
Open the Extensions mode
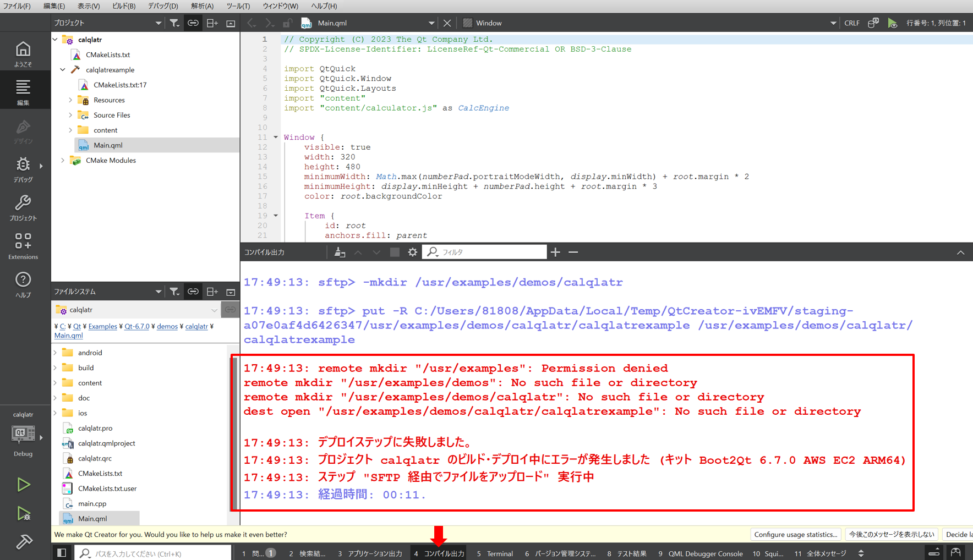pyautogui.click(x=23, y=246)
